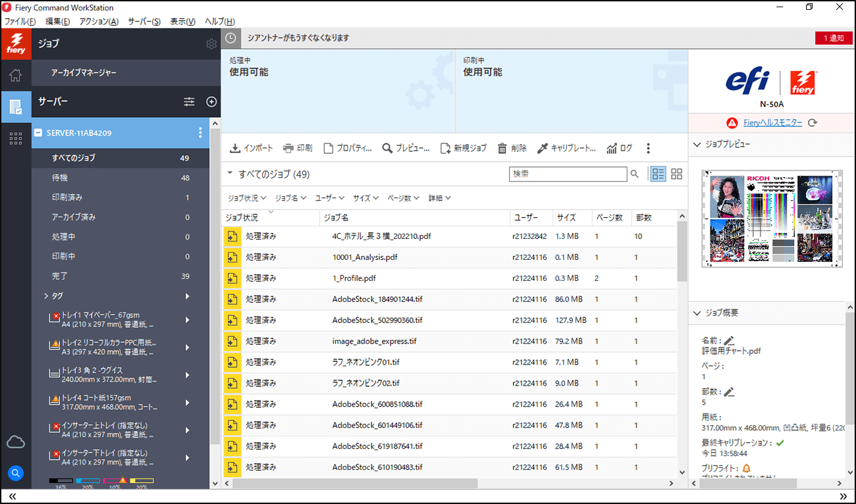Switch to list view layout

click(x=658, y=174)
